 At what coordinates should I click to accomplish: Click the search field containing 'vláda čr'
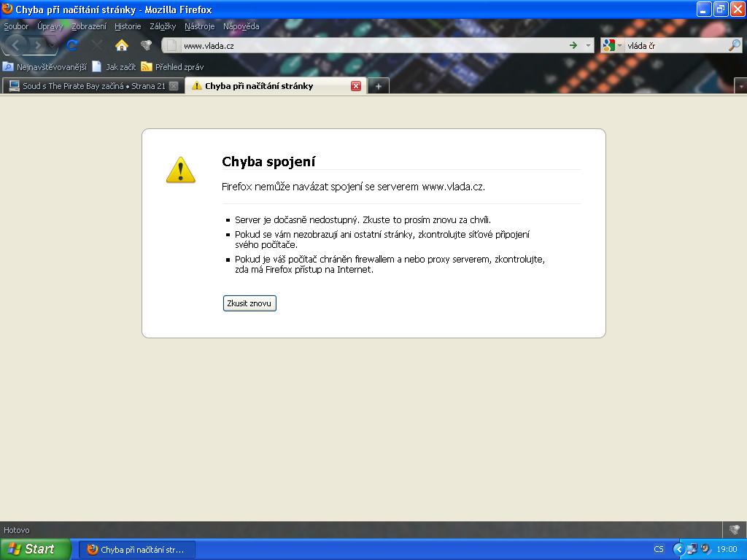[676, 46]
